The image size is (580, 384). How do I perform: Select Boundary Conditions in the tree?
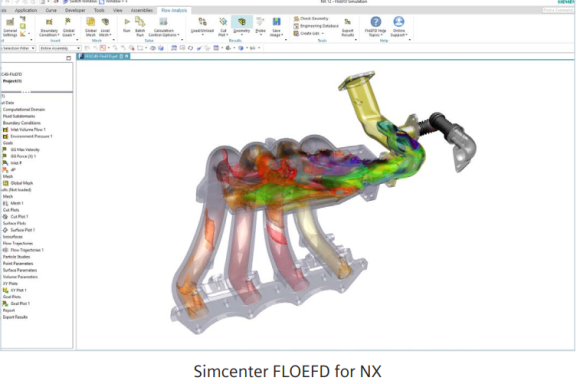coord(21,123)
